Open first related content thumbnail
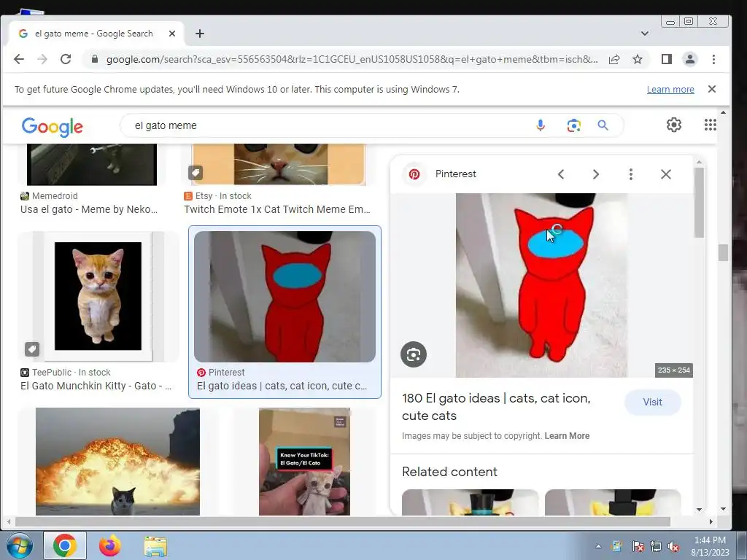 tap(471, 502)
